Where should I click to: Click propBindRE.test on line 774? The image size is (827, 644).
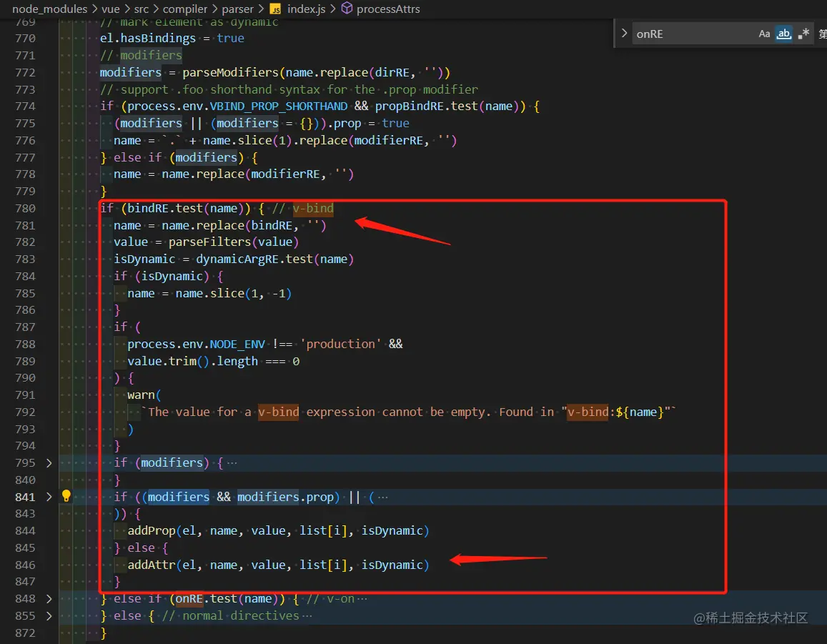[x=426, y=106]
